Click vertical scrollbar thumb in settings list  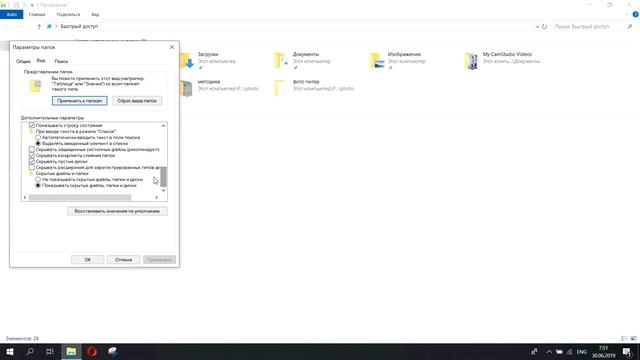(x=163, y=176)
